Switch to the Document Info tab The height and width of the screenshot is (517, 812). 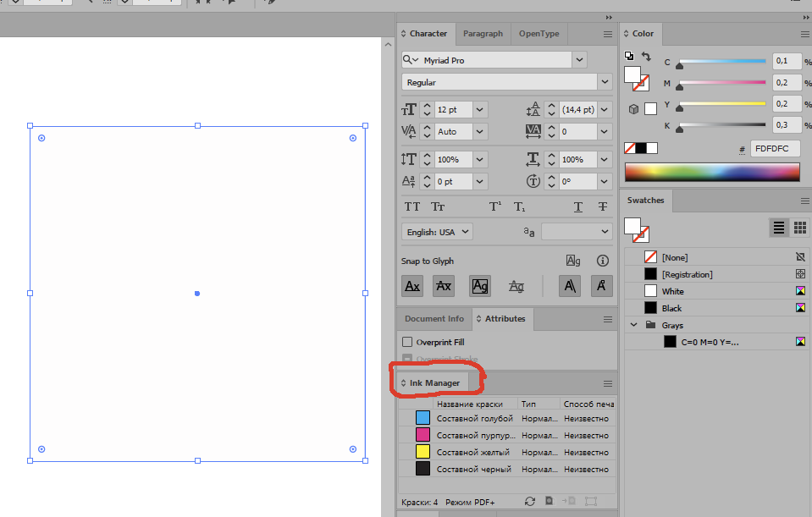[434, 319]
